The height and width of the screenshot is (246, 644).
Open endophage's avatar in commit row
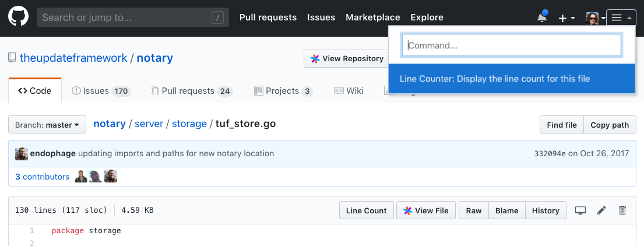pyautogui.click(x=22, y=153)
